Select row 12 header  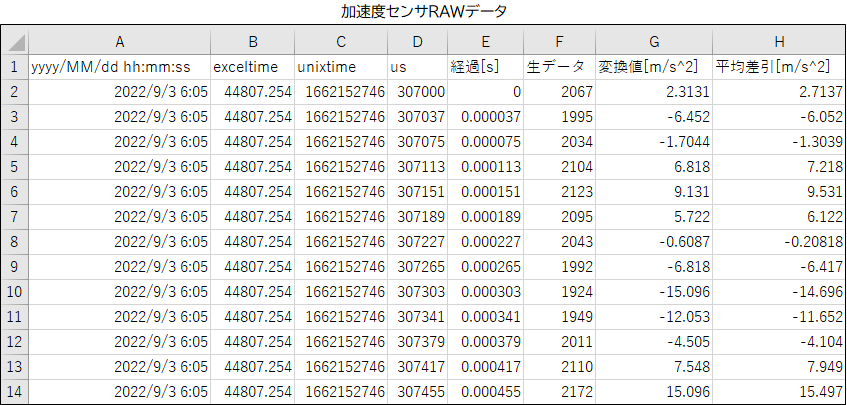15,341
